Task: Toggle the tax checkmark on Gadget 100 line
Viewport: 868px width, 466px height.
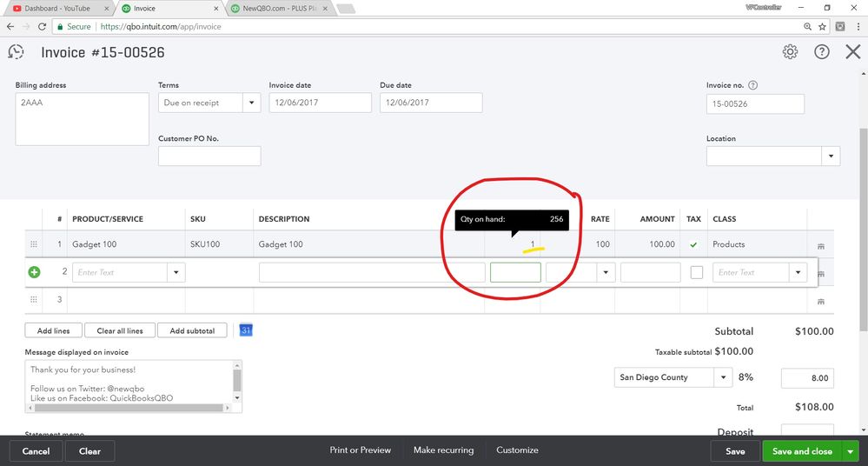Action: click(x=693, y=244)
